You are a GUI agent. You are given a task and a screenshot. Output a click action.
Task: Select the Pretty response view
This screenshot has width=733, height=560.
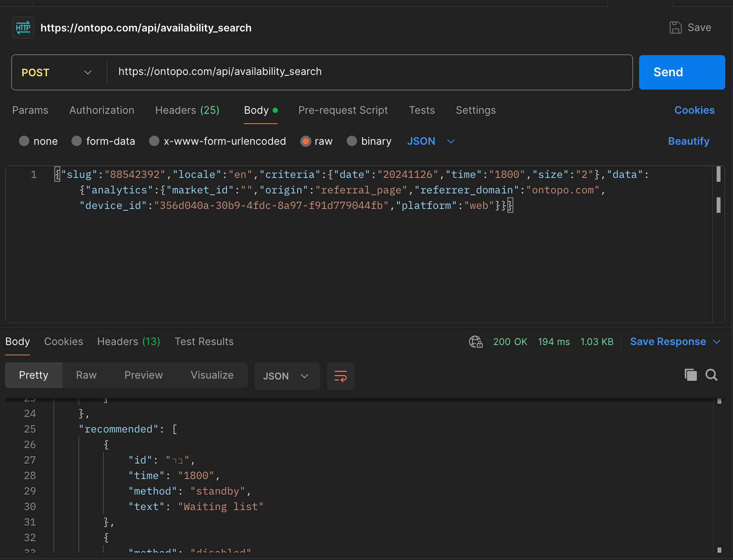34,375
